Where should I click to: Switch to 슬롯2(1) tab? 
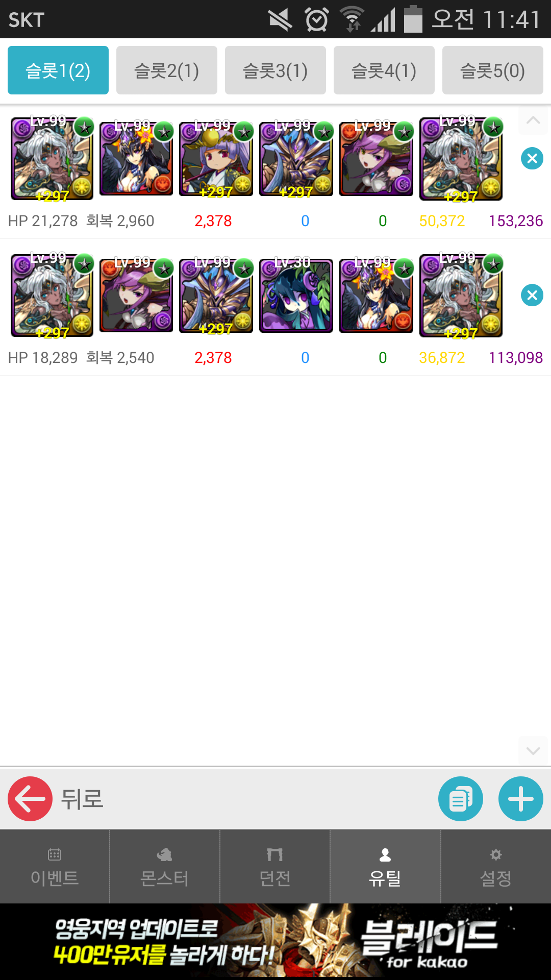click(167, 70)
